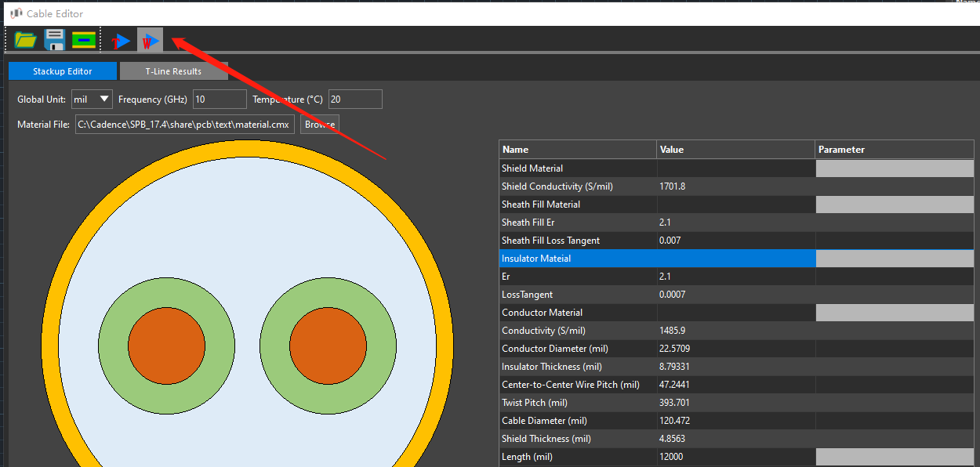Screen dimensions: 980x467
Task: Click the Value column header
Action: 736,149
